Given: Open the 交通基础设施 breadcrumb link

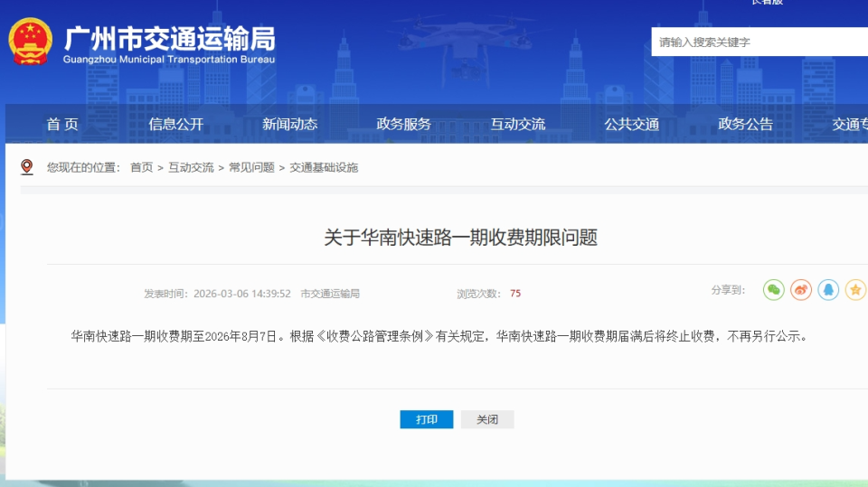Looking at the screenshot, I should (x=324, y=168).
